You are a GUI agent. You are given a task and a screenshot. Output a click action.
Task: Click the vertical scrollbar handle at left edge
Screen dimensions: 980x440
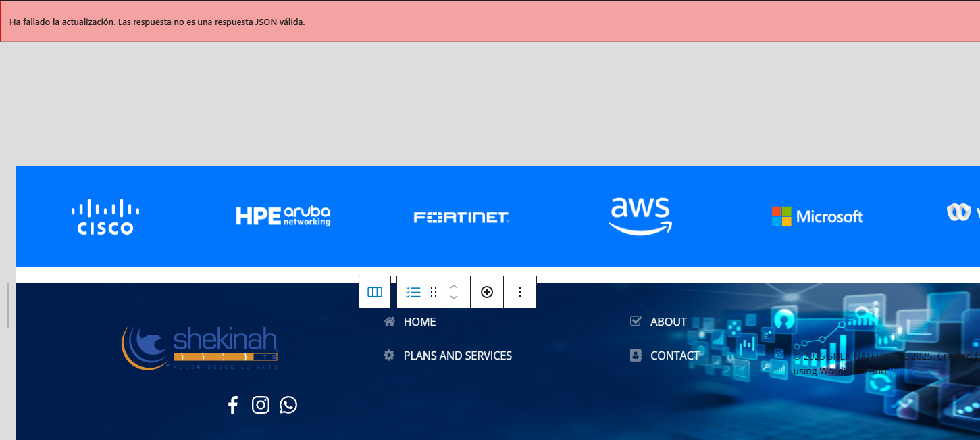pos(8,305)
